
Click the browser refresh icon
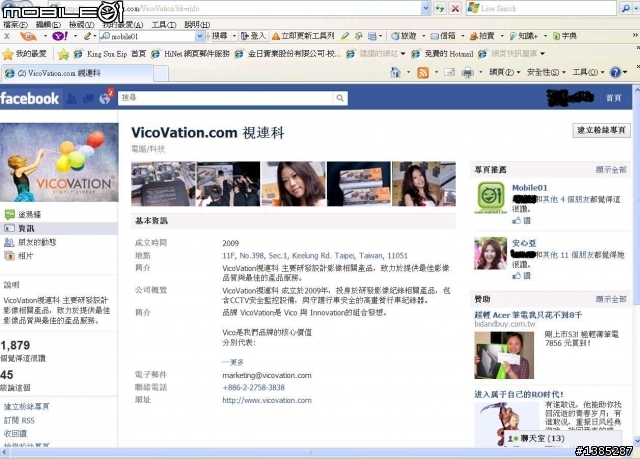coord(440,8)
